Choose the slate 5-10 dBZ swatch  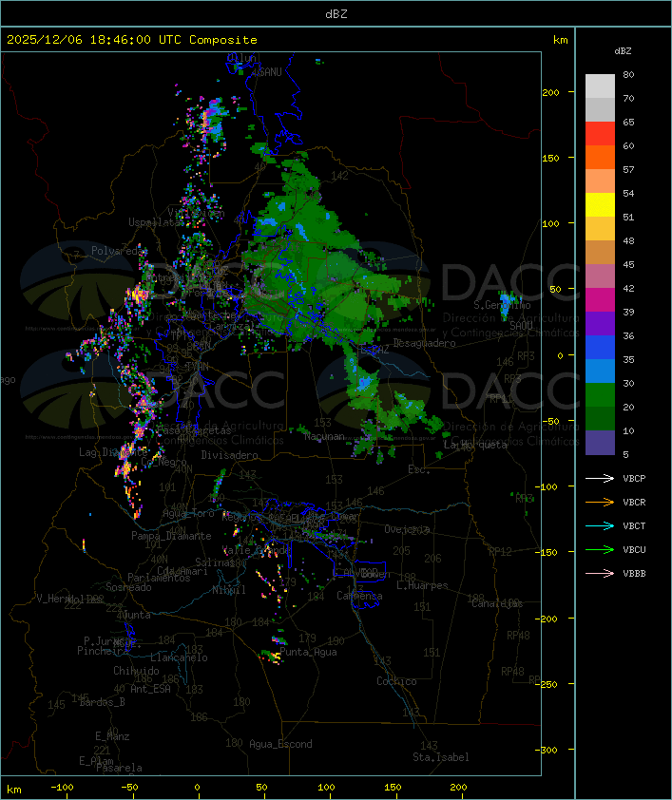pos(600,443)
